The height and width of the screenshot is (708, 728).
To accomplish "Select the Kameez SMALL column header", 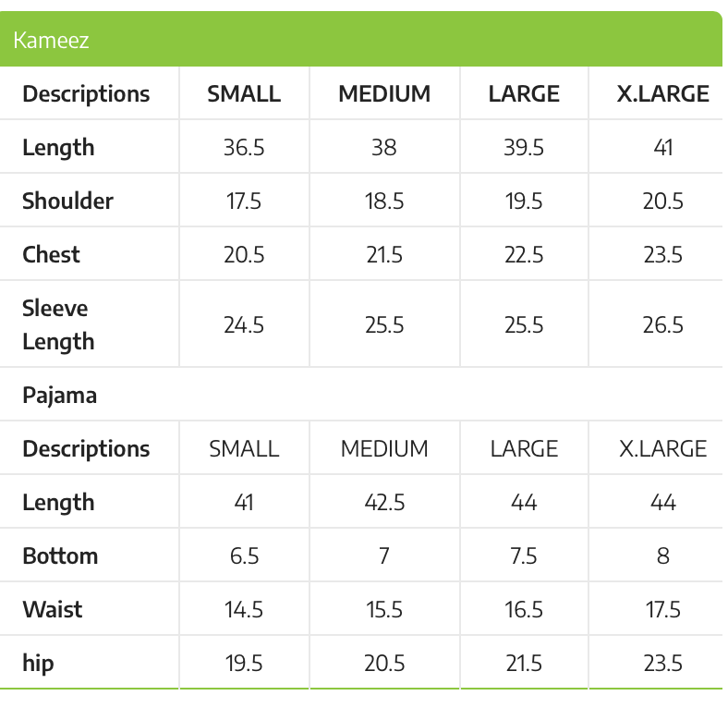I will 244,94.
